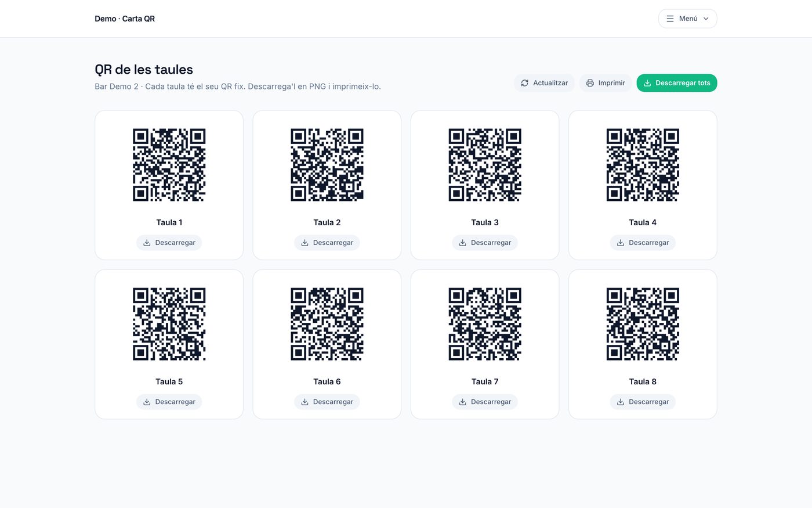
Task: Click the refresh icon in Actualitzar
Action: (524, 83)
